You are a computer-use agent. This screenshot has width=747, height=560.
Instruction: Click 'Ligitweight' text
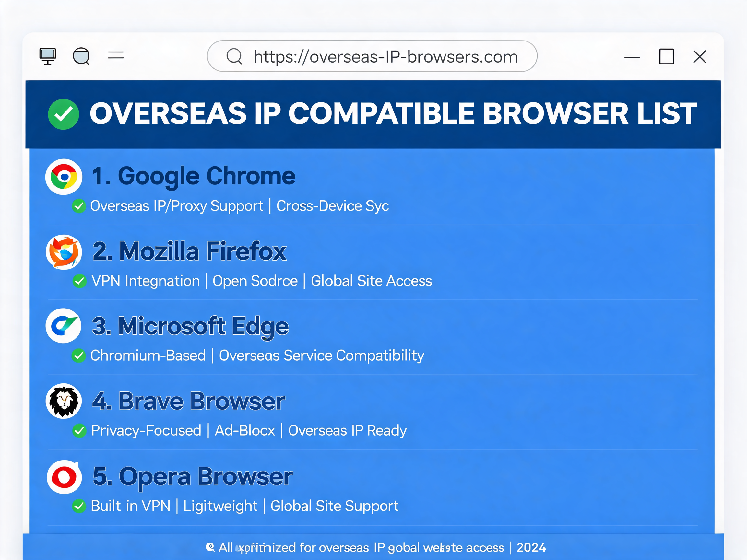tap(220, 506)
